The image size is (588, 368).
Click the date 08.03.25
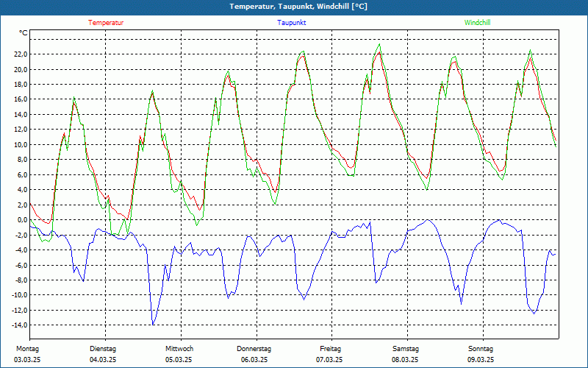click(x=405, y=360)
